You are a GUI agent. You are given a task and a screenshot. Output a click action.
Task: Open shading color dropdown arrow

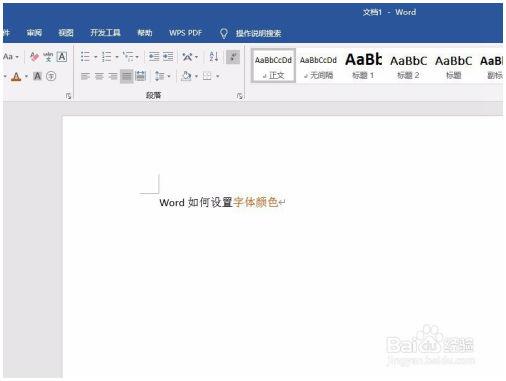point(196,77)
